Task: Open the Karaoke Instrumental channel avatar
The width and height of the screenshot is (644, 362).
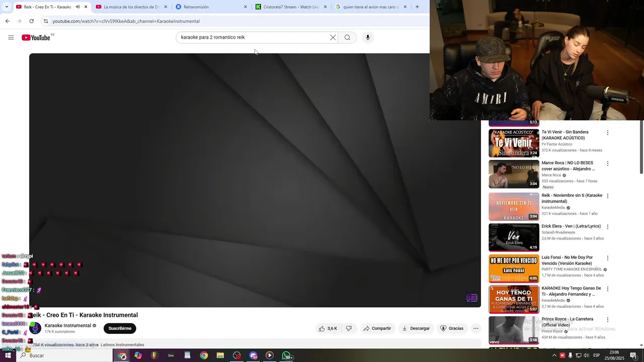Action: (35, 328)
